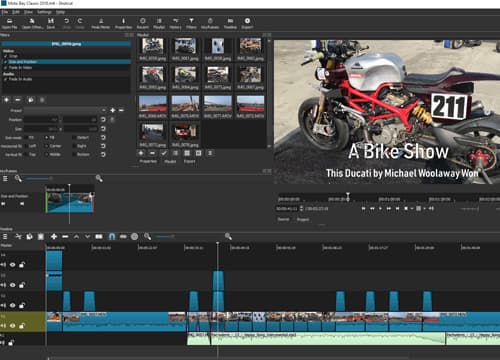500x360 pixels.
Task: Overwrite clip with the down-chevron icon
Action: click(87, 236)
